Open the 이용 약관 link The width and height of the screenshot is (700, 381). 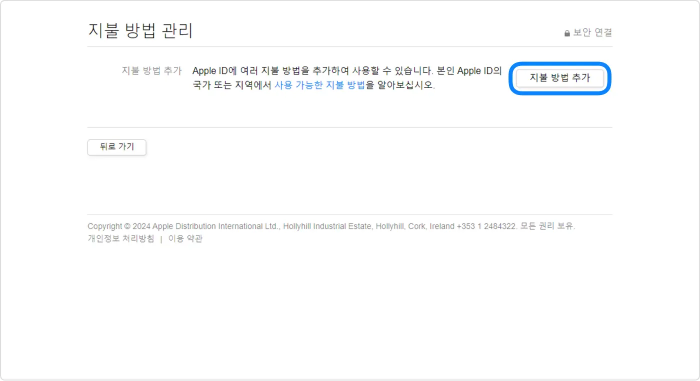pos(185,239)
